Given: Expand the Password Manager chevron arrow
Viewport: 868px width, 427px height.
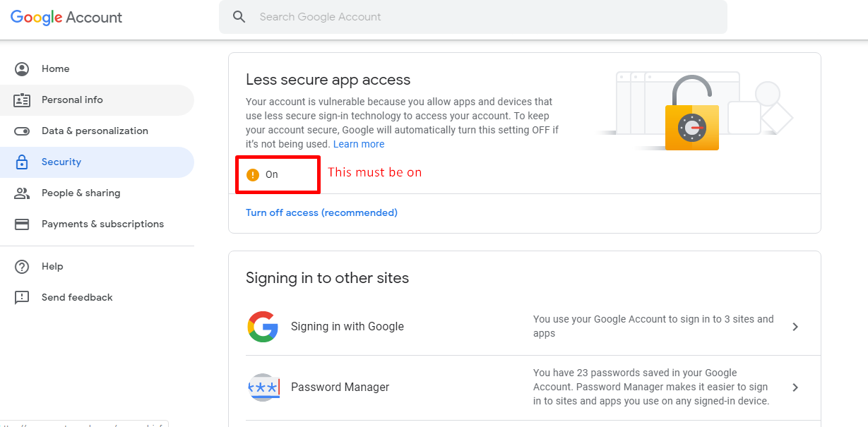Looking at the screenshot, I should (x=795, y=387).
